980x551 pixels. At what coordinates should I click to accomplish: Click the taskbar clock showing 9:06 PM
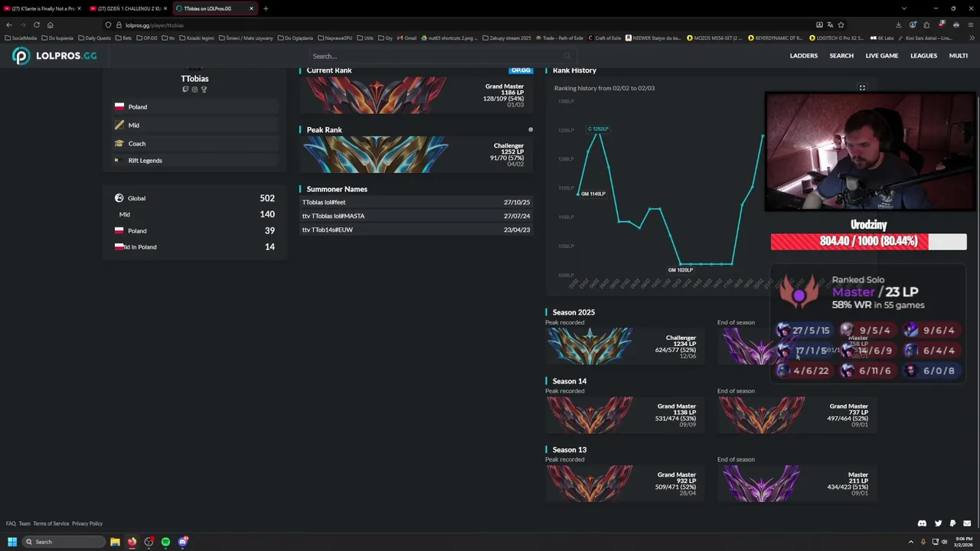[962, 542]
